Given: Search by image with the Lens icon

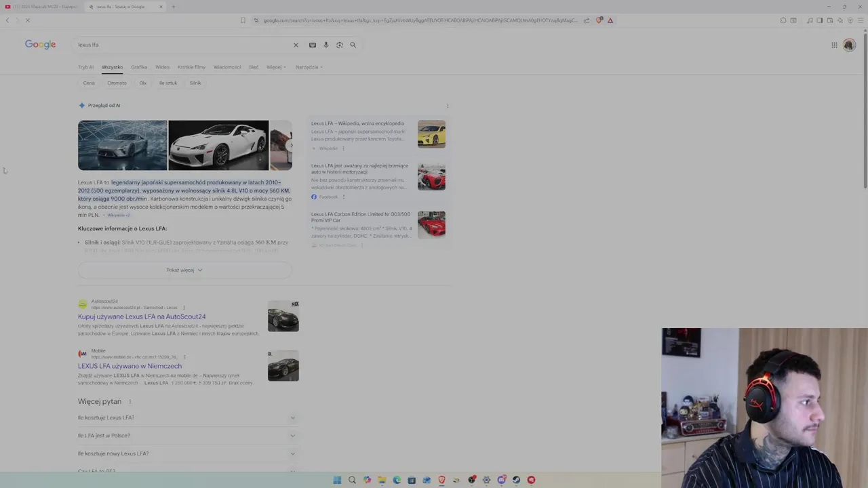Looking at the screenshot, I should [340, 45].
